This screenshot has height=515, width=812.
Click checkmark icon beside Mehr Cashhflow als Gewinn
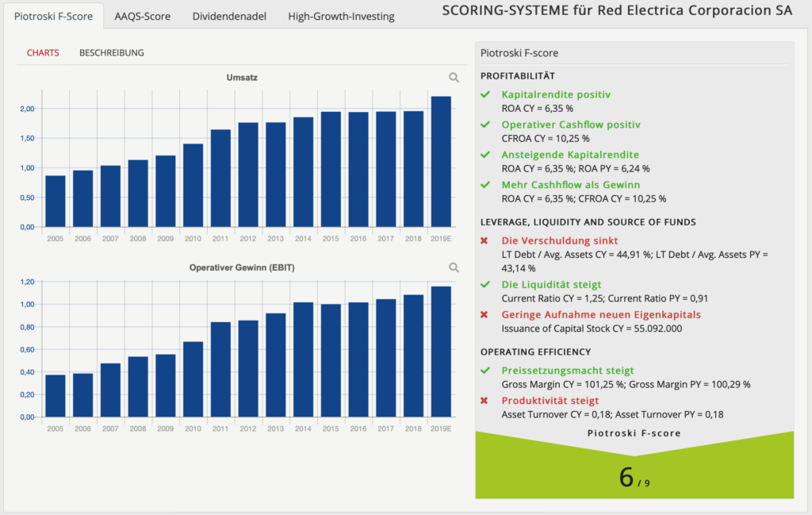[485, 184]
